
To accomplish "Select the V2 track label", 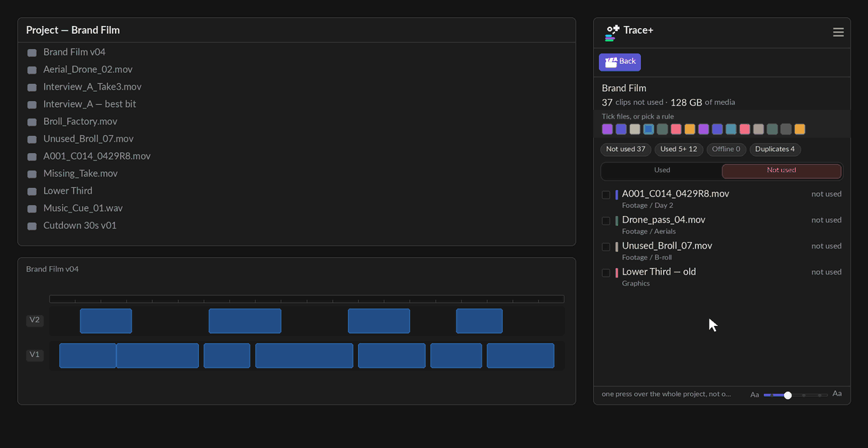I will click(x=35, y=320).
